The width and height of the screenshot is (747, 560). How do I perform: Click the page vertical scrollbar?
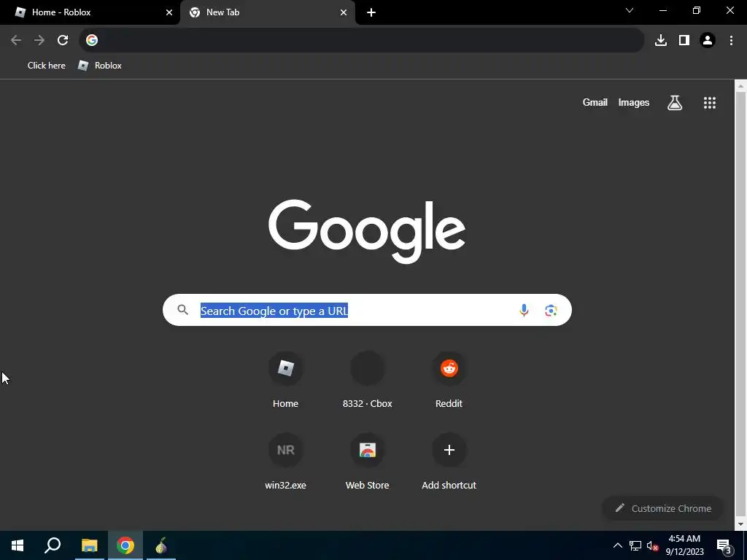click(x=740, y=306)
